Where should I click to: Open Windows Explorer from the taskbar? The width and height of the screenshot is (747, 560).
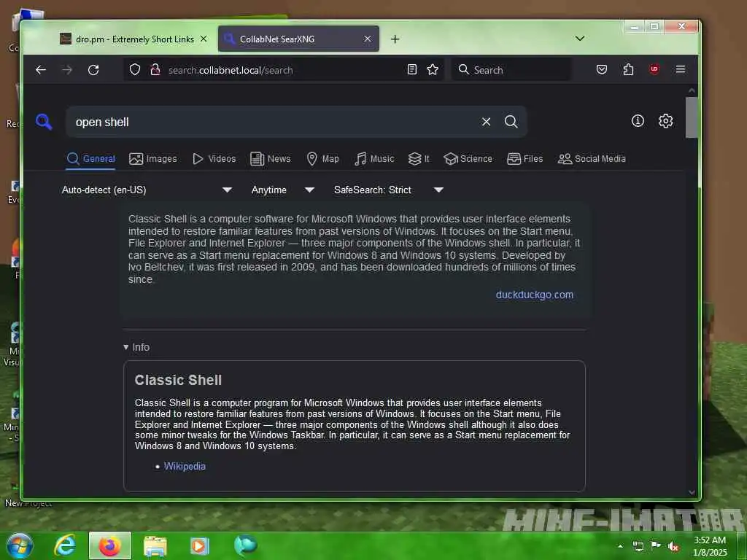[x=155, y=545]
